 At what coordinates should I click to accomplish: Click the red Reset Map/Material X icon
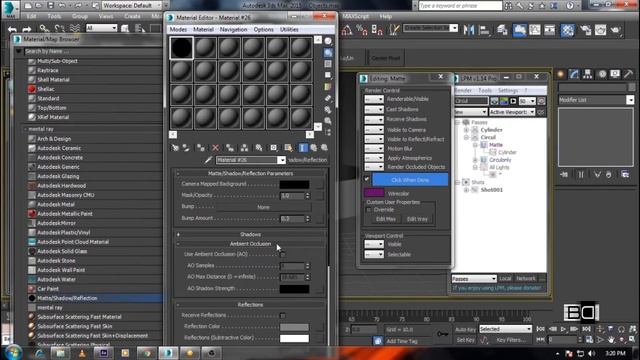[216, 148]
